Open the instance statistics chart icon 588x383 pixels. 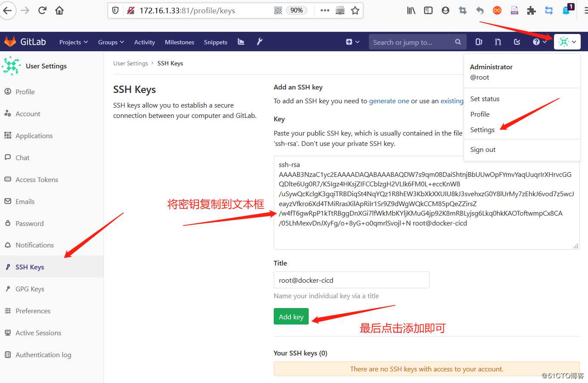pos(241,42)
